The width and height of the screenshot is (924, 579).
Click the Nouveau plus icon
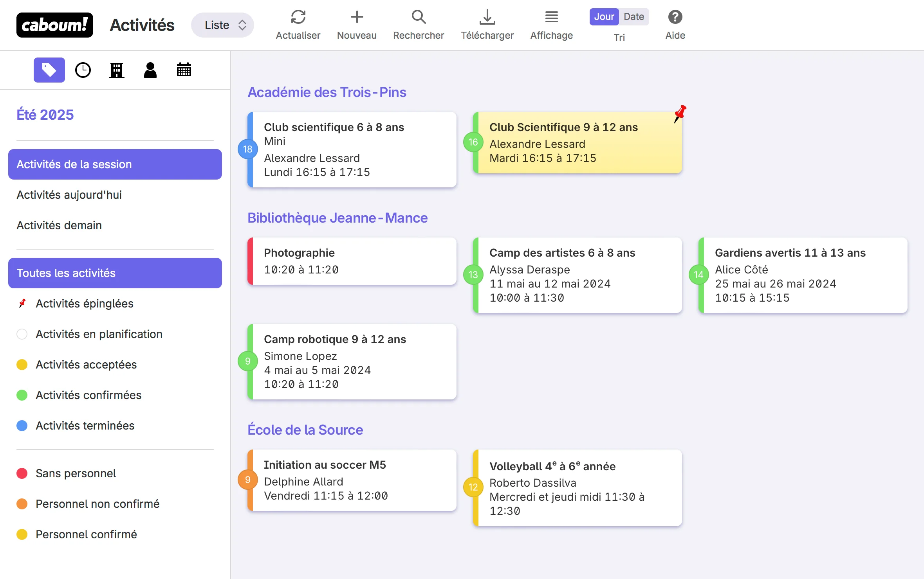pyautogui.click(x=357, y=17)
